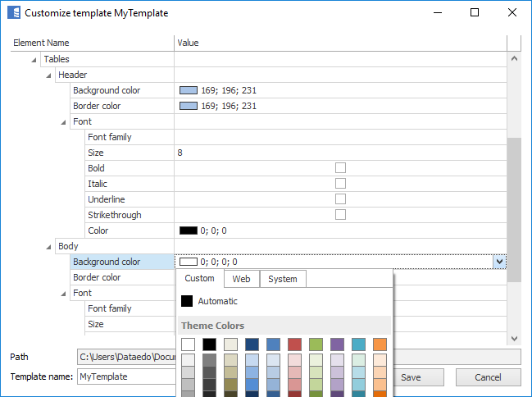Toggle the Italic checkbox
Viewport: 532px width, 397px height.
[340, 184]
